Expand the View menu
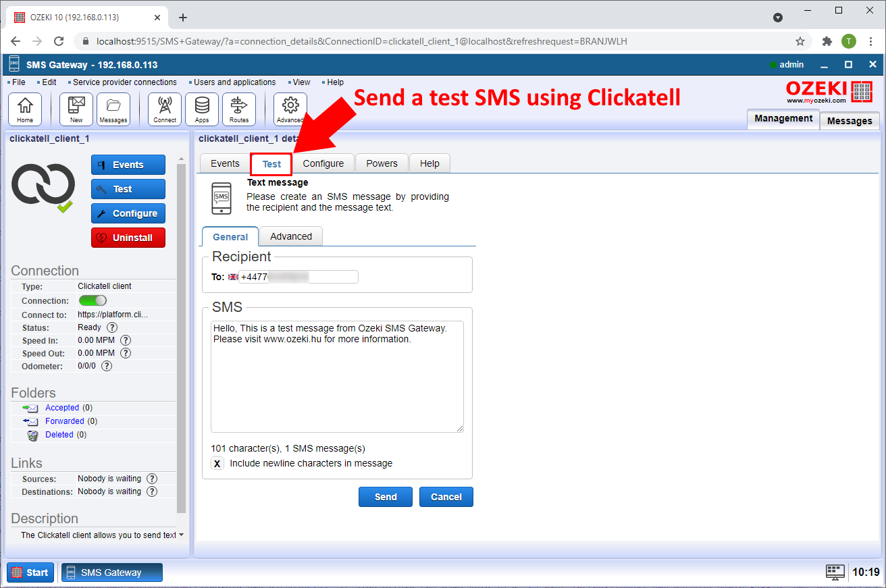 point(301,82)
